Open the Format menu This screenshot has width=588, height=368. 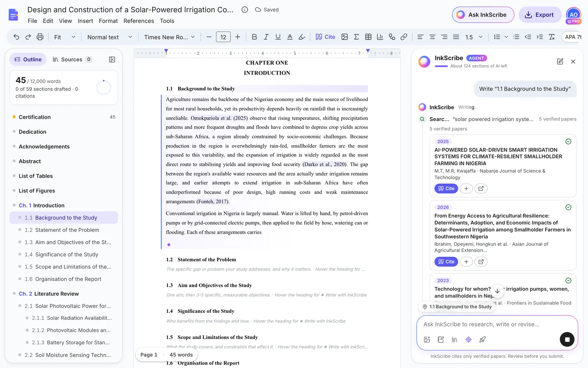[108, 21]
